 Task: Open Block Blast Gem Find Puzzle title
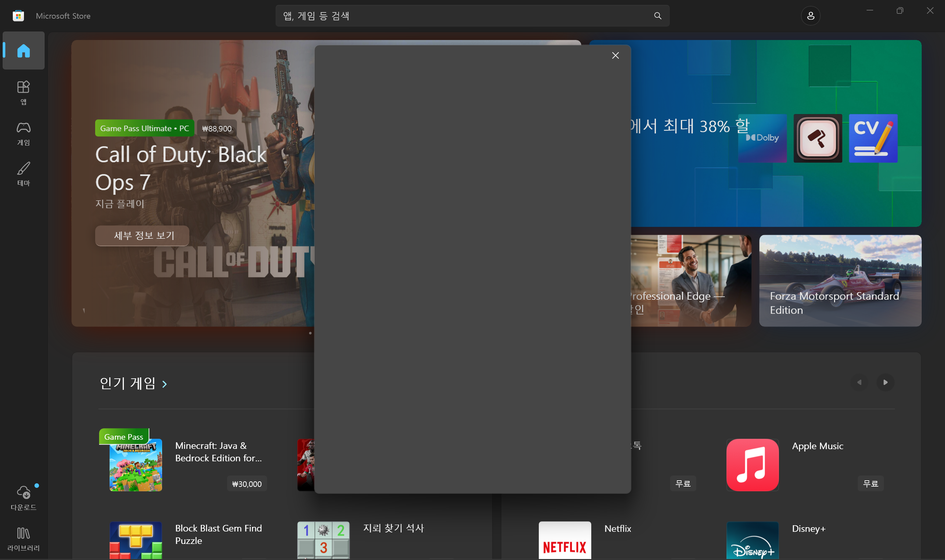point(218,534)
